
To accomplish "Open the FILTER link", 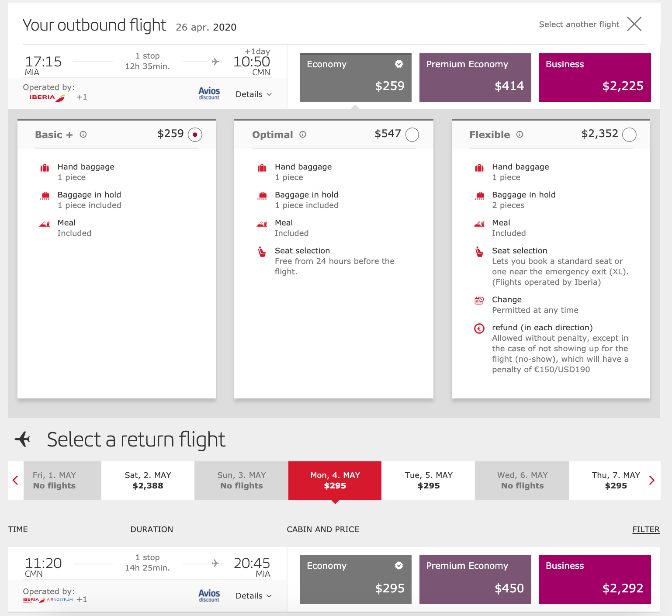I will click(646, 529).
